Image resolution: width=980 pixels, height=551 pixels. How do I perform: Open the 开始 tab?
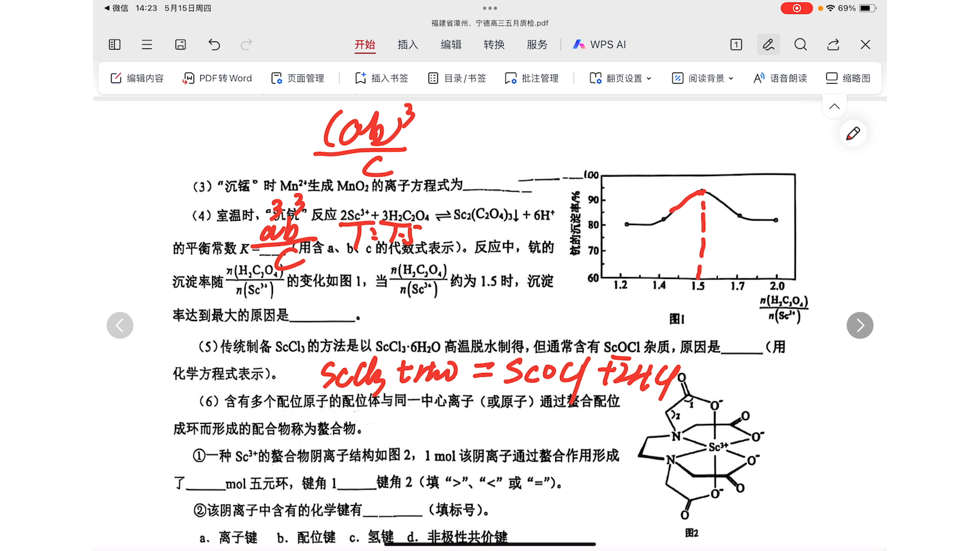click(365, 45)
